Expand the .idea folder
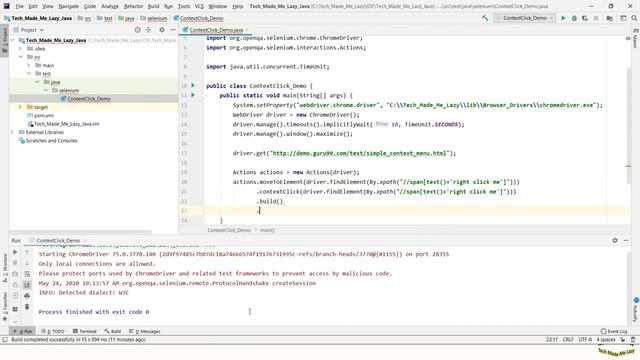The width and height of the screenshot is (640, 360). pos(20,49)
